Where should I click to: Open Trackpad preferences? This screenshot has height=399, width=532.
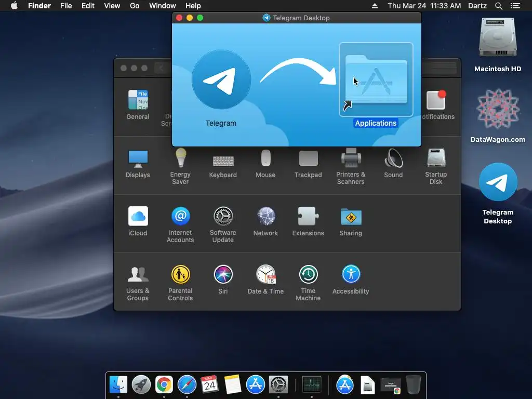tap(308, 164)
